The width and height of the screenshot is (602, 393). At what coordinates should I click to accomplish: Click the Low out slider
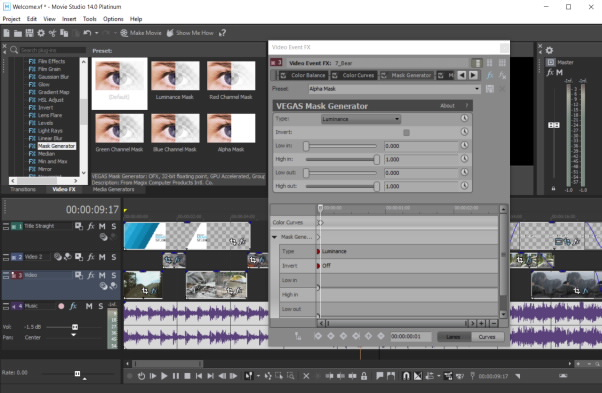[341, 173]
